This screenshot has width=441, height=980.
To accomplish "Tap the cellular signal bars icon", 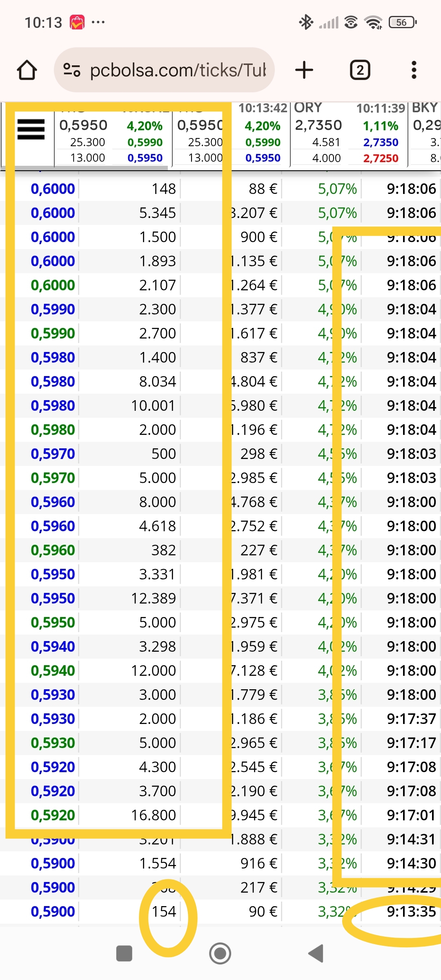I will tap(329, 22).
